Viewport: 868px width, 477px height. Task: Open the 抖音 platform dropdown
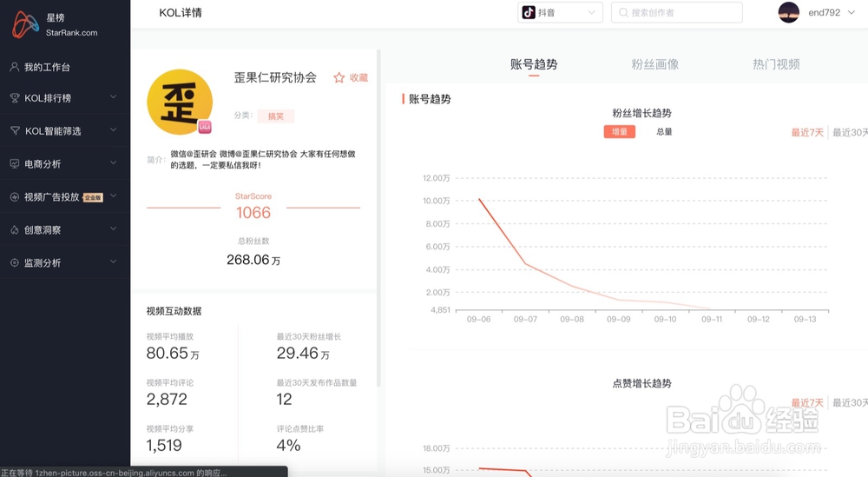pyautogui.click(x=560, y=12)
